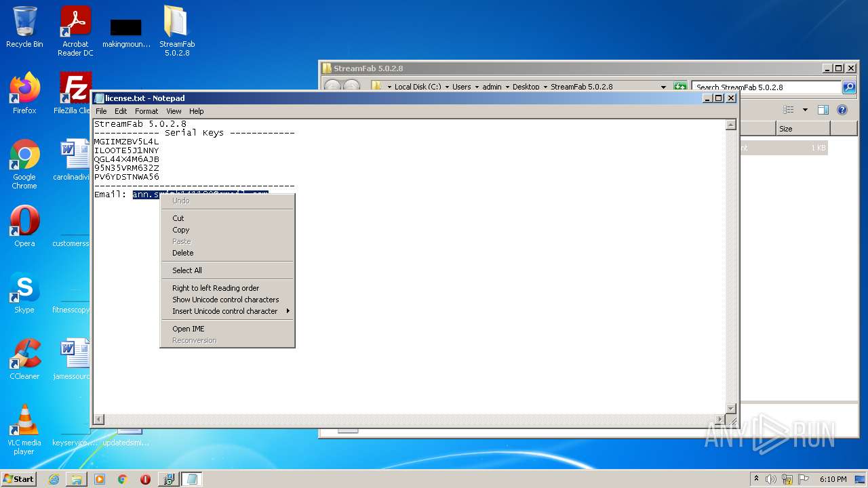Click Local Disk (C:) in address bar

click(x=418, y=87)
